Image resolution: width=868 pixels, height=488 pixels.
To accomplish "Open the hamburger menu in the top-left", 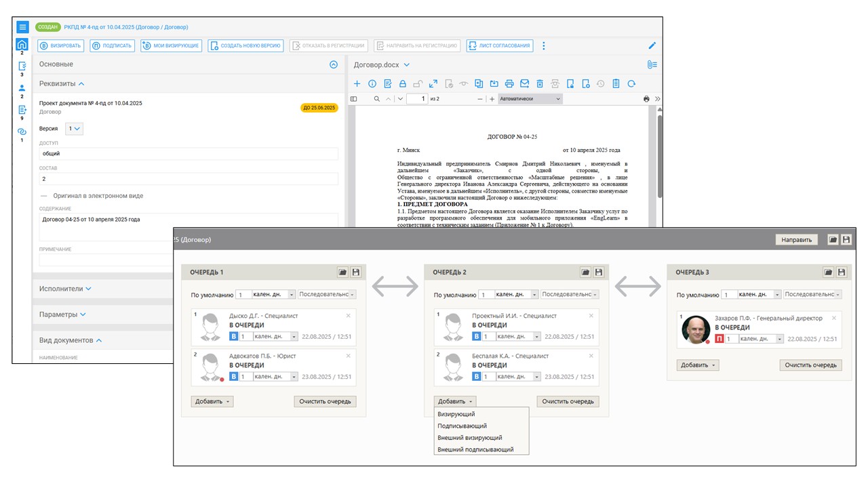I will [22, 27].
